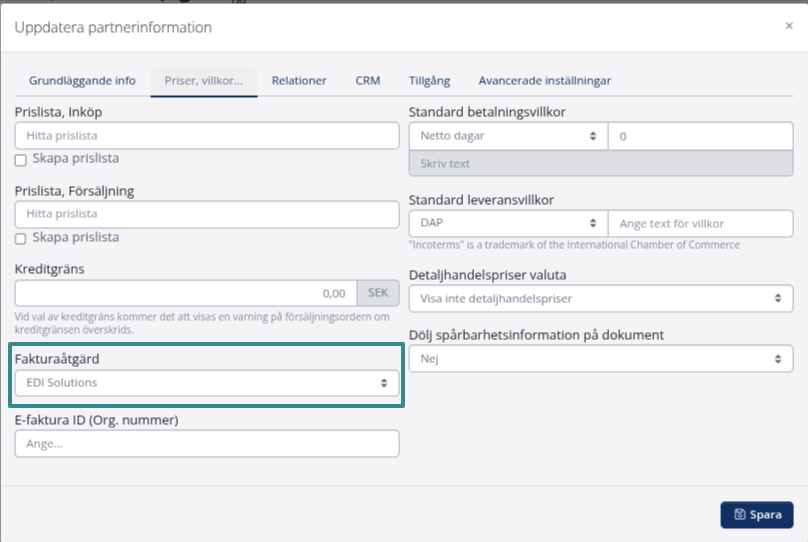Viewport: 808px width, 542px height.
Task: Click the Kreditgräns amount field
Action: click(185, 294)
